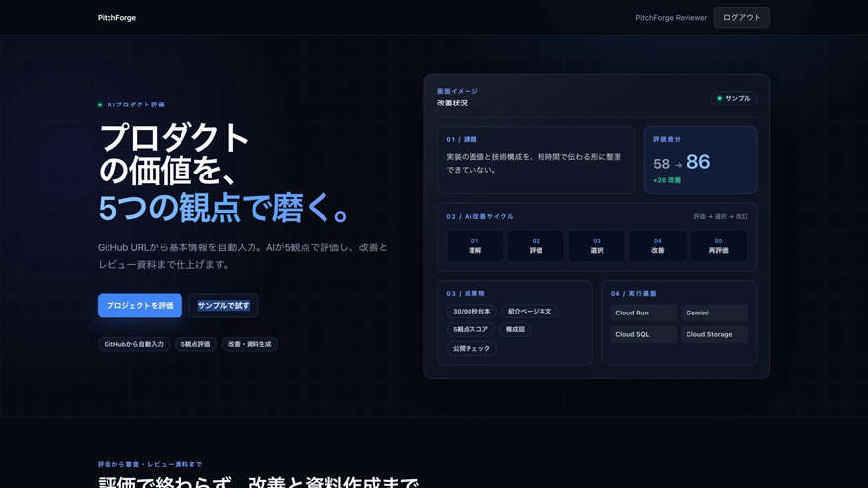The height and width of the screenshot is (488, 868).
Task: Click the 30/90秒台本 tag
Action: pyautogui.click(x=471, y=312)
